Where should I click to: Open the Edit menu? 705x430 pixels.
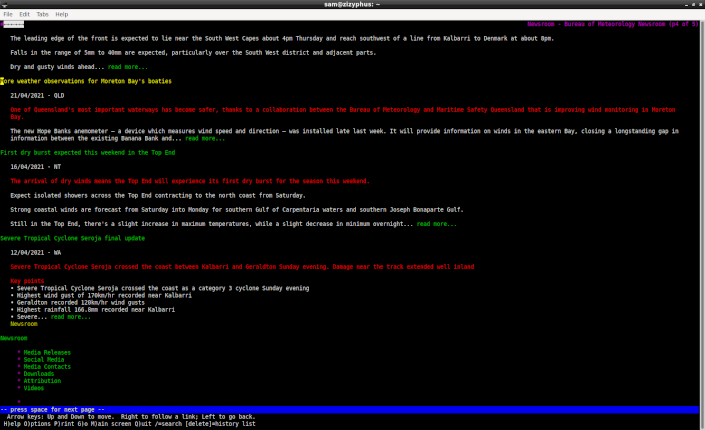[x=24, y=14]
